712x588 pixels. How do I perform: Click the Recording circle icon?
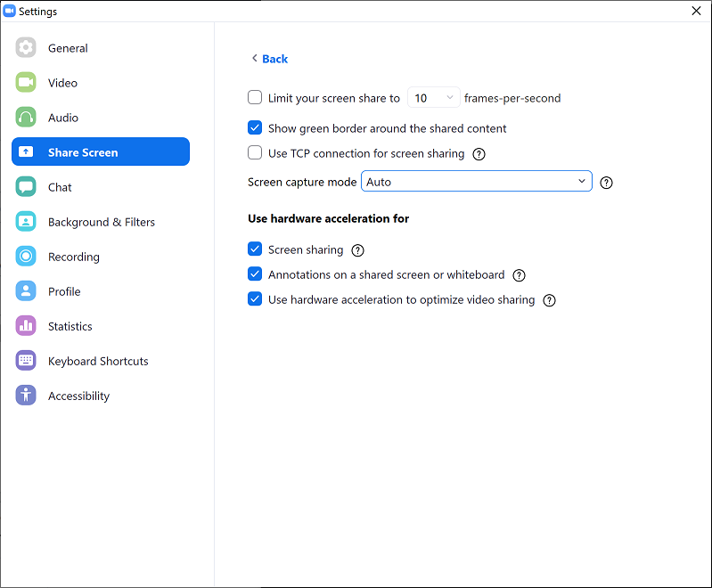point(26,257)
